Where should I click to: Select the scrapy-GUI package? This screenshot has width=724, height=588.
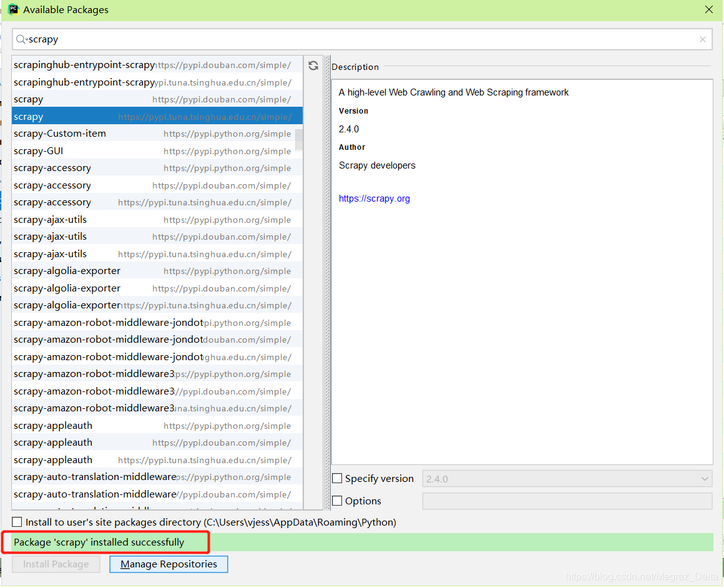click(x=157, y=151)
